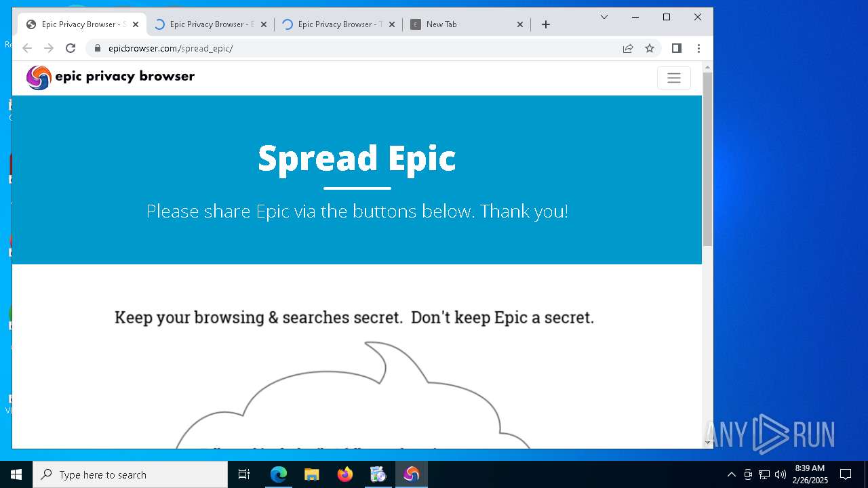Screen dimensions: 868x488
Task: Minimize the browser window
Action: point(635,17)
